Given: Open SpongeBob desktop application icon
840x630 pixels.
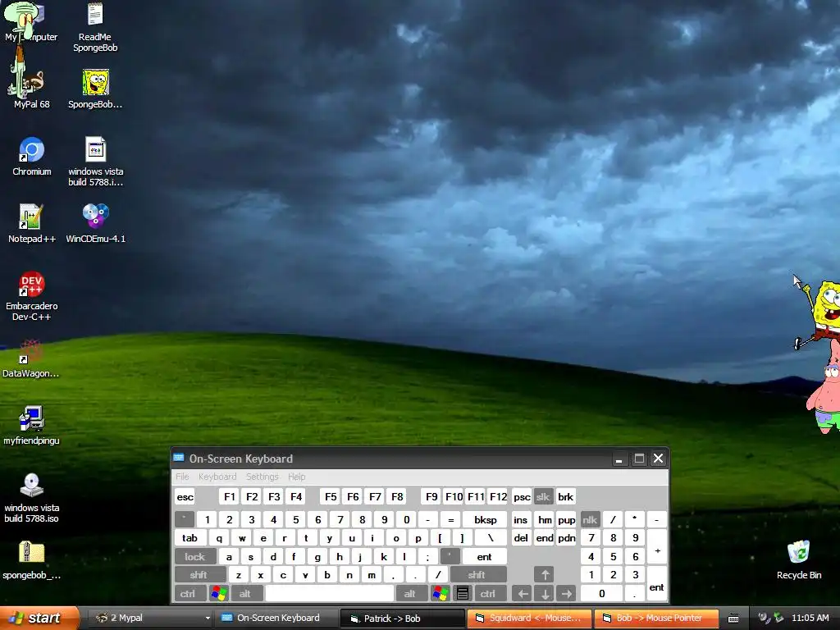Looking at the screenshot, I should point(95,89).
